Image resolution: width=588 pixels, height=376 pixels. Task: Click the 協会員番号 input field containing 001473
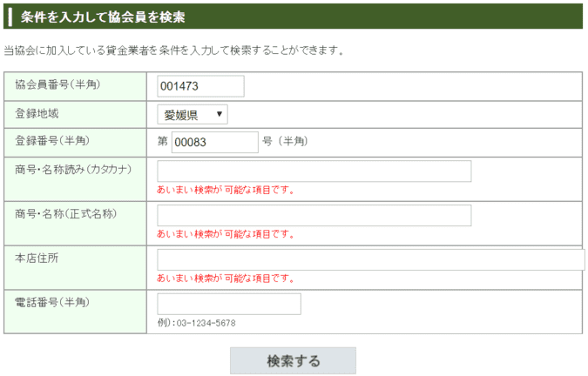tap(200, 86)
